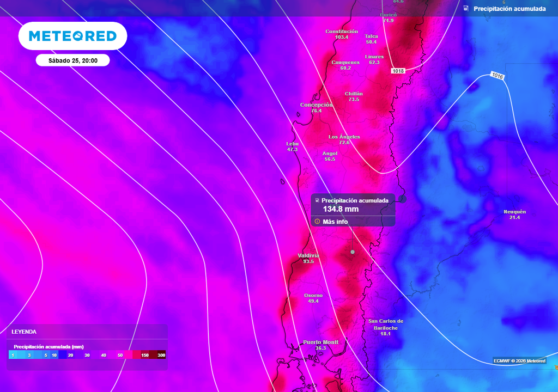
Task: Select the San Carlos de Bariloche label
Action: point(386,327)
